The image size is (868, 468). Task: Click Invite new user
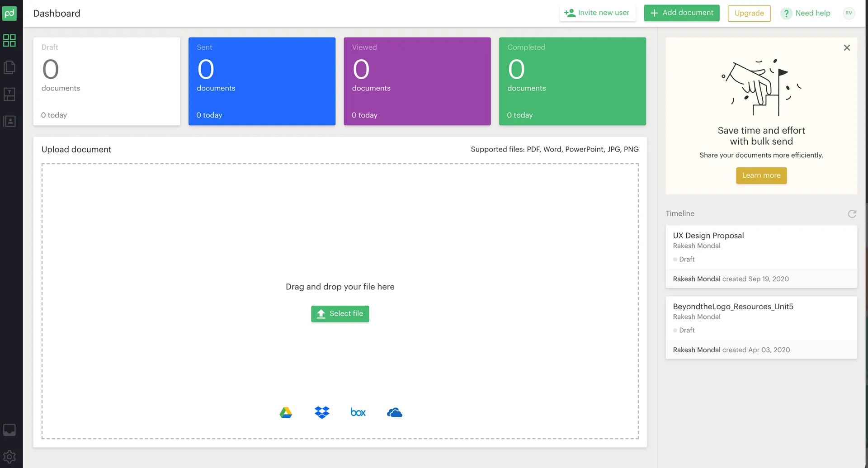[597, 13]
